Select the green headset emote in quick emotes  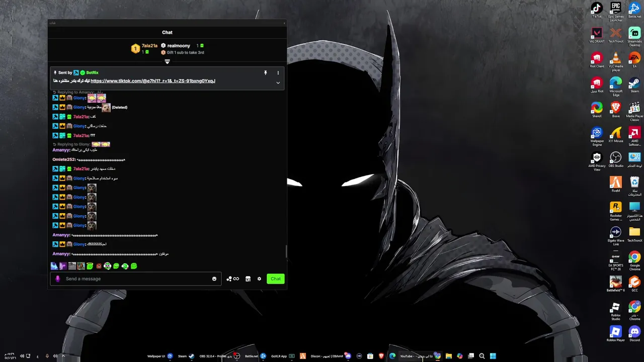click(x=125, y=266)
